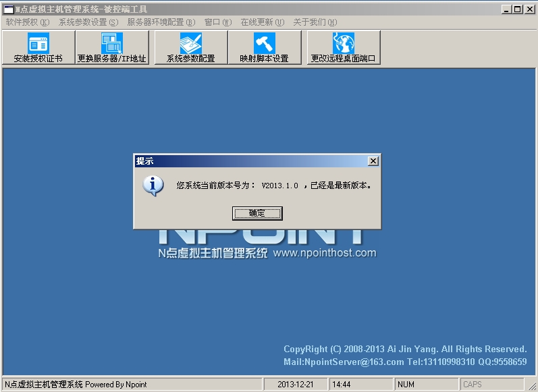Click the application icon in title bar
The width and height of the screenshot is (538, 392).
[9, 9]
